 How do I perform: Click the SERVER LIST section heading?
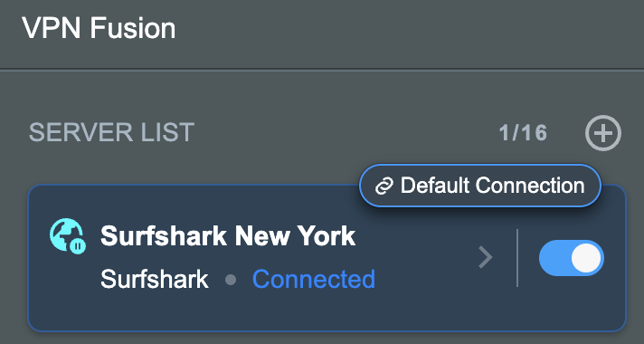(112, 133)
